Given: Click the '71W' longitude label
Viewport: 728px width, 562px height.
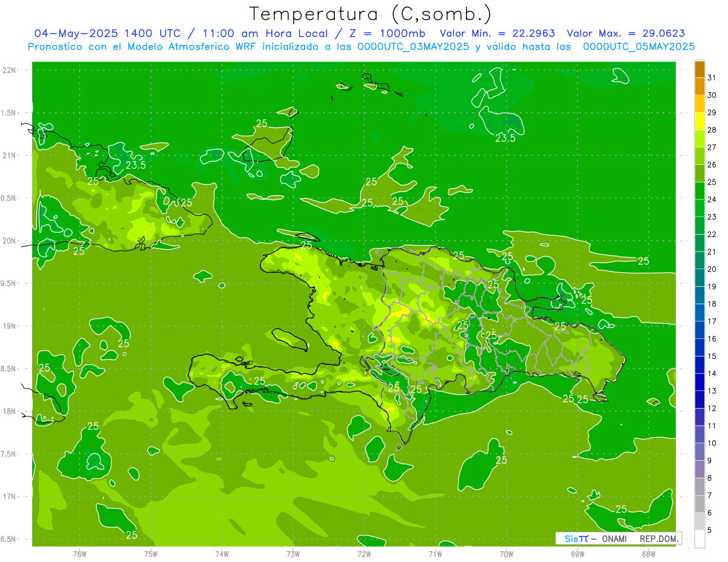Looking at the screenshot, I should click(x=435, y=554).
